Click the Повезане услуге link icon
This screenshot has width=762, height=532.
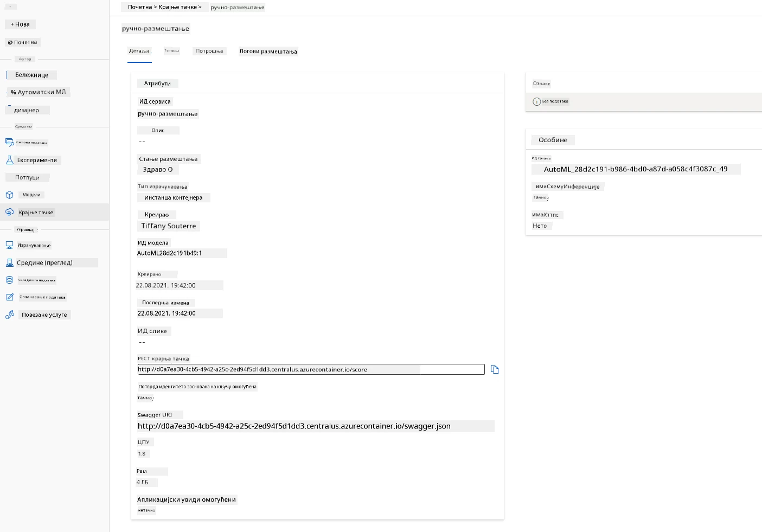(x=9, y=315)
